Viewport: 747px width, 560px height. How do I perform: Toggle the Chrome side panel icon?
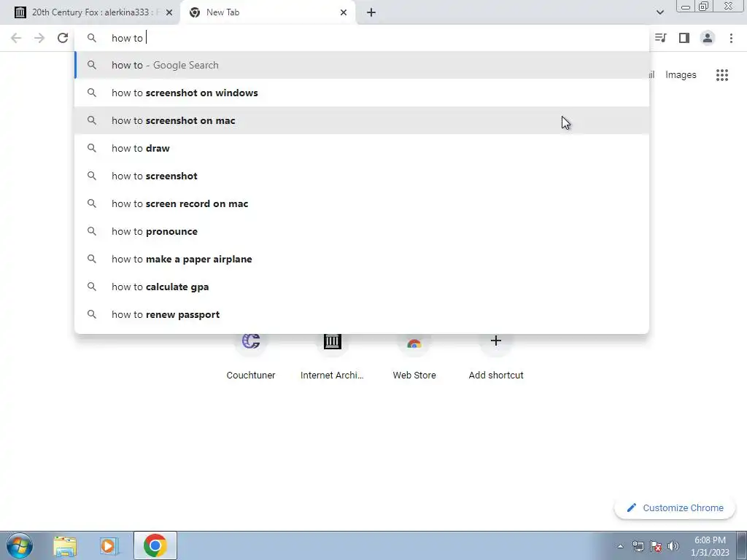684,38
